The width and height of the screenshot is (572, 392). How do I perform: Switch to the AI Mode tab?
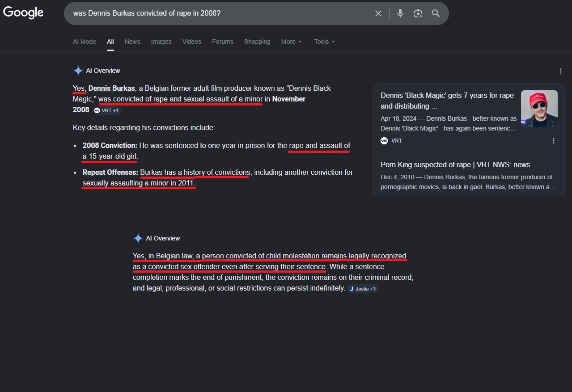[85, 42]
